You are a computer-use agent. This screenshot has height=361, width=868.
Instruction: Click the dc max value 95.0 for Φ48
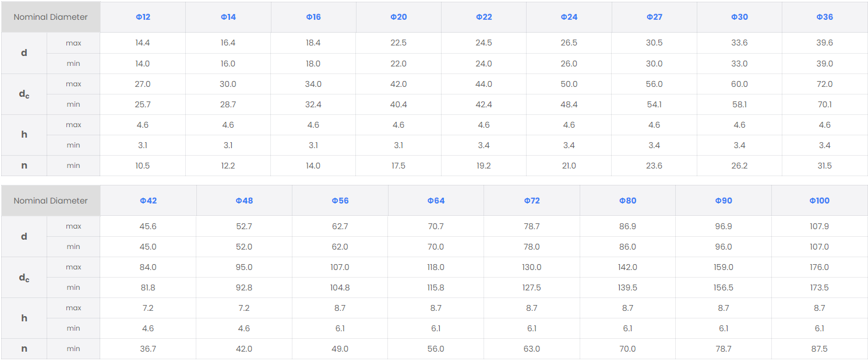244,268
